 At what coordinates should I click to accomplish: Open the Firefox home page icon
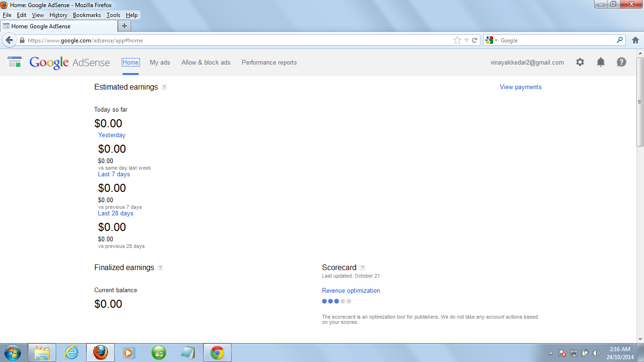[636, 41]
